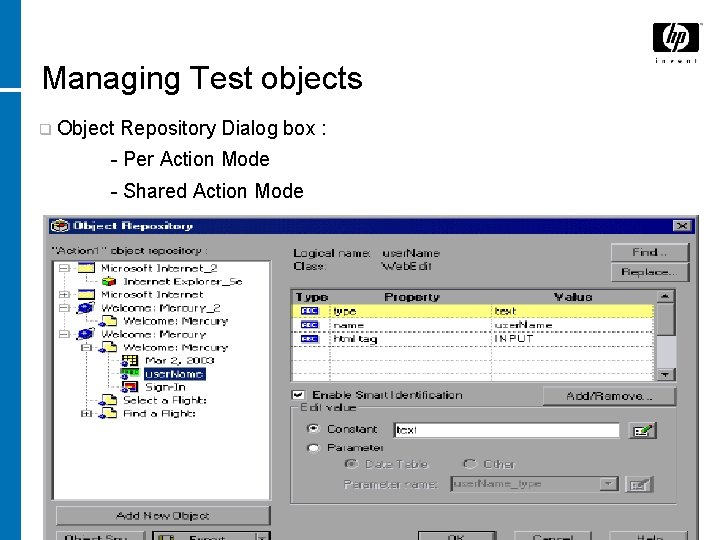Click the HP logo on the slide
This screenshot has width=720, height=540.
(675, 38)
